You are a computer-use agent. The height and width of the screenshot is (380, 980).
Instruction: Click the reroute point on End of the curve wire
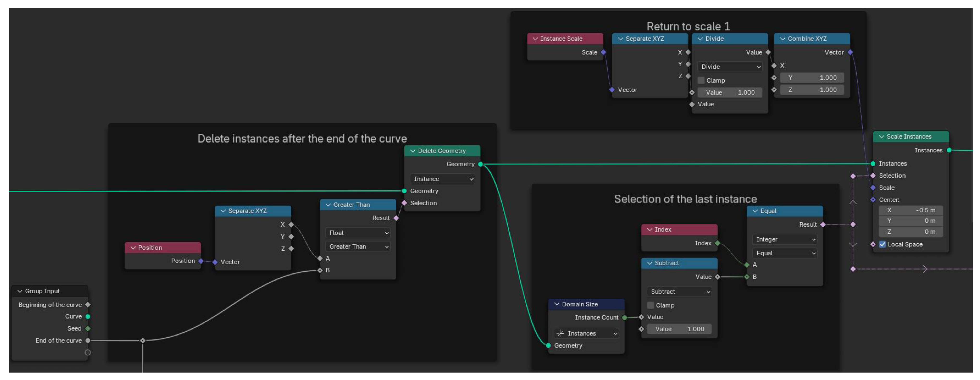click(143, 341)
